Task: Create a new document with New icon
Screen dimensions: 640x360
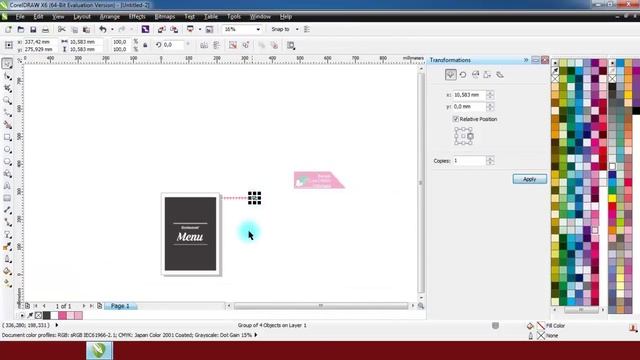Action: tap(8, 29)
